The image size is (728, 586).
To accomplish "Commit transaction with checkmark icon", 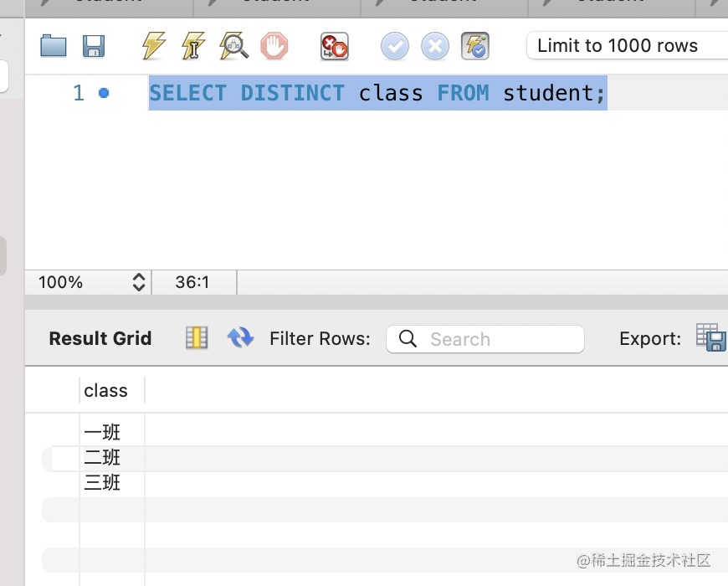I will (395, 46).
